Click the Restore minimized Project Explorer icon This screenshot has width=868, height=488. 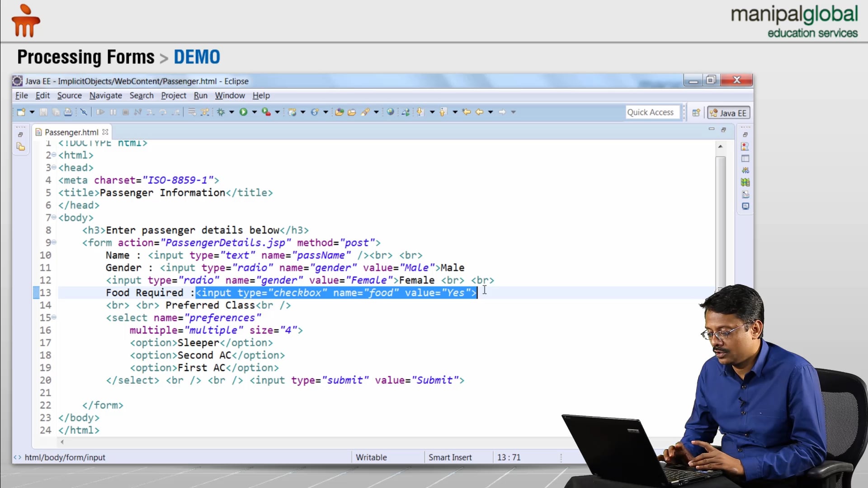(20, 134)
